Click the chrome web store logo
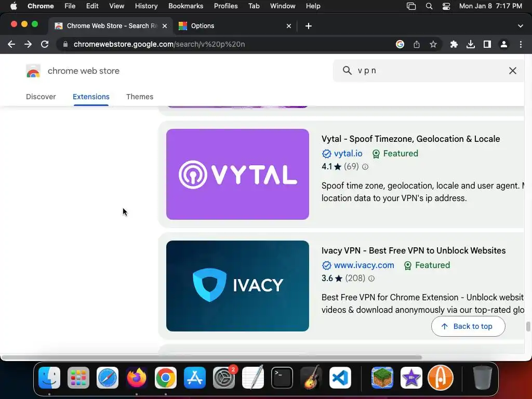 click(73, 71)
